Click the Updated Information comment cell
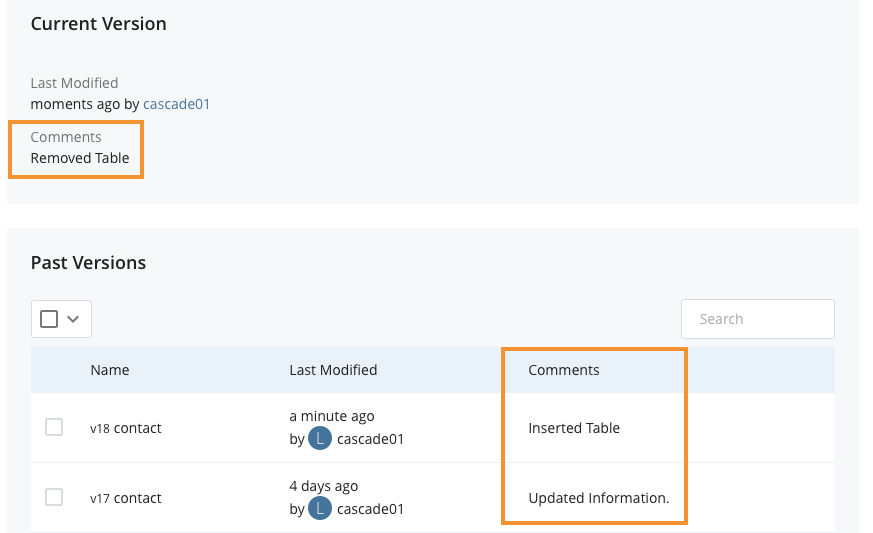This screenshot has height=533, width=873. click(x=599, y=498)
